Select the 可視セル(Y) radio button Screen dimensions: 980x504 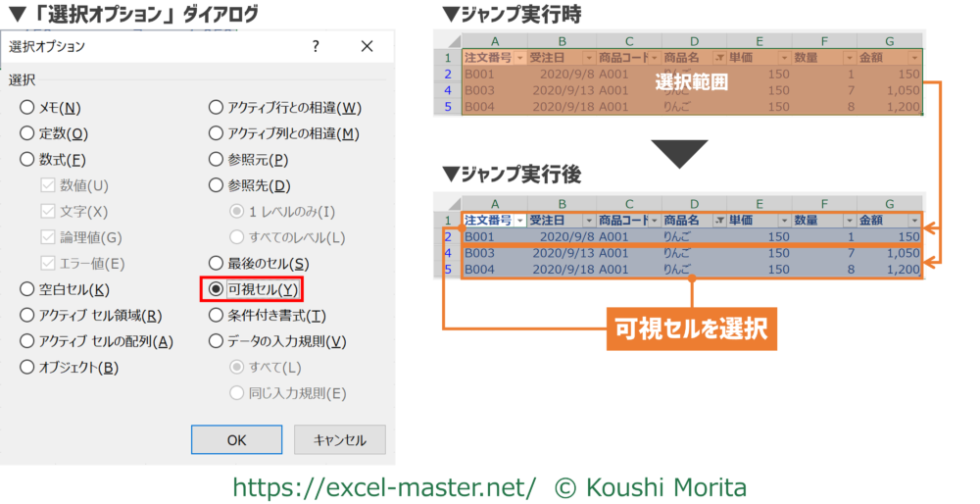pyautogui.click(x=217, y=289)
